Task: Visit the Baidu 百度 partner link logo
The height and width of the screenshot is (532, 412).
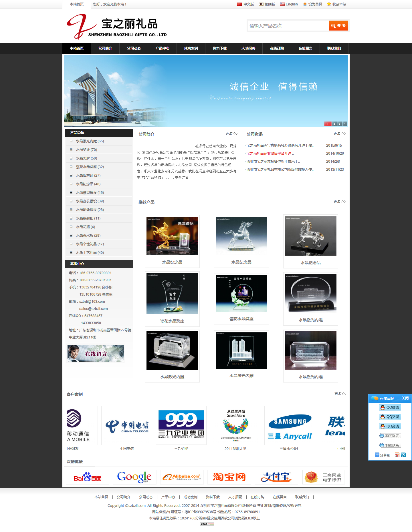Action: click(88, 477)
